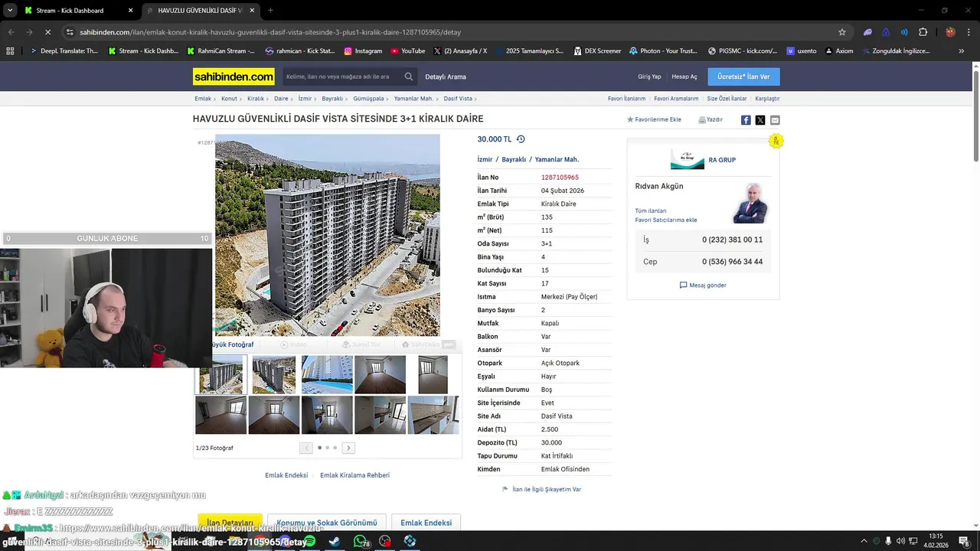
Task: Share listing on Facebook
Action: point(746,120)
